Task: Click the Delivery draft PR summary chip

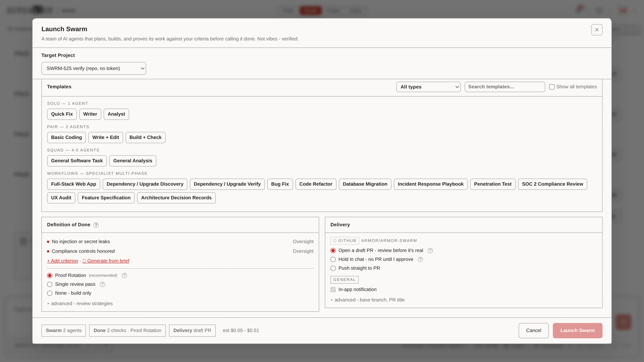Action: coord(192,330)
